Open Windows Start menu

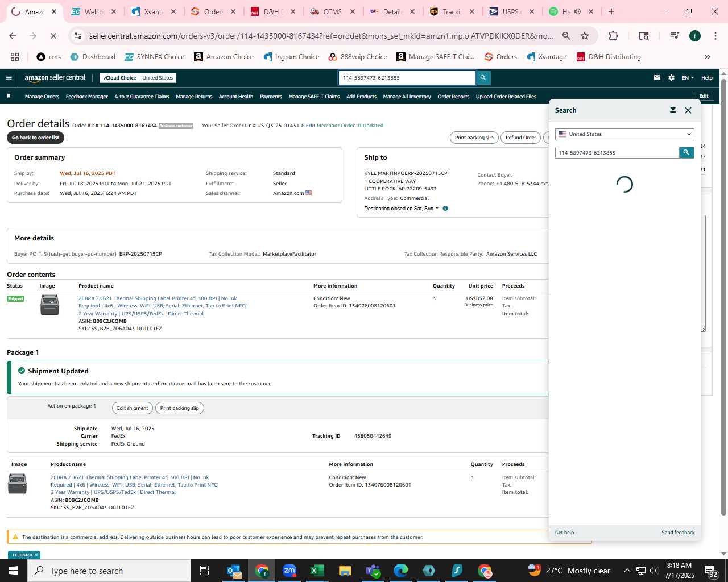point(14,571)
